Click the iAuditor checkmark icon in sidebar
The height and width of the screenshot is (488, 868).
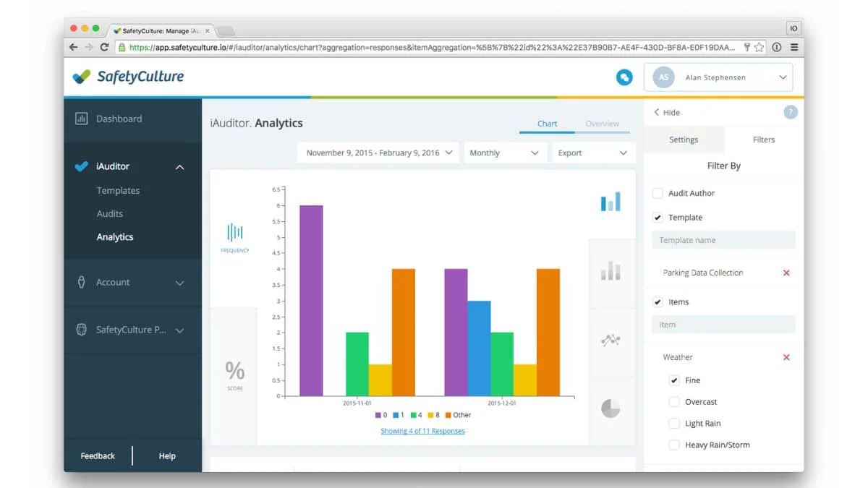[x=81, y=166]
